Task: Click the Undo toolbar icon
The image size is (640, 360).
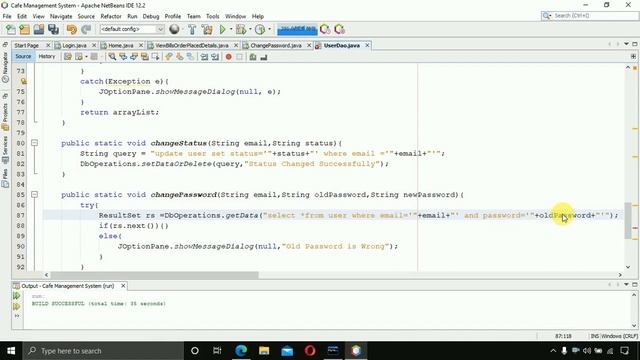Action: (x=72, y=29)
